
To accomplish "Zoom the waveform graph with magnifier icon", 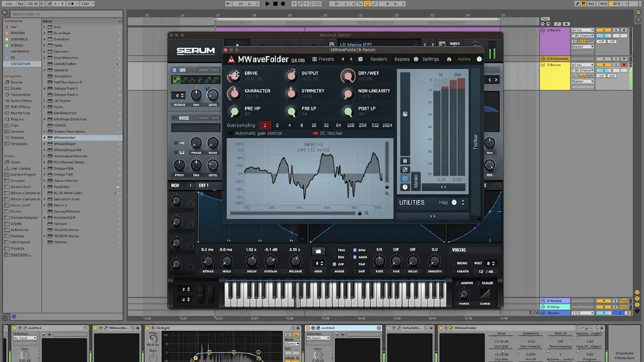I will (x=366, y=213).
